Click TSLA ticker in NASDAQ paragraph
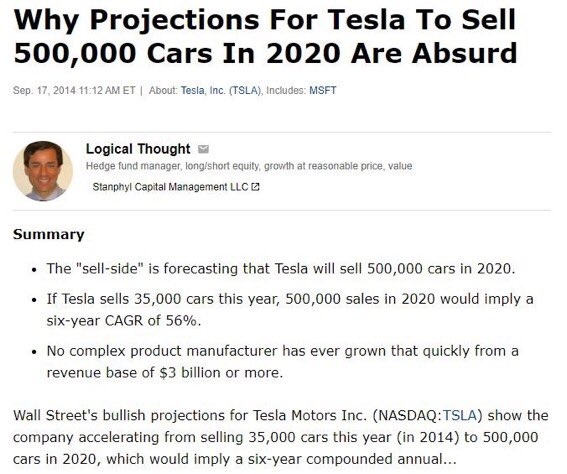This screenshot has height=474, width=567. click(x=459, y=415)
